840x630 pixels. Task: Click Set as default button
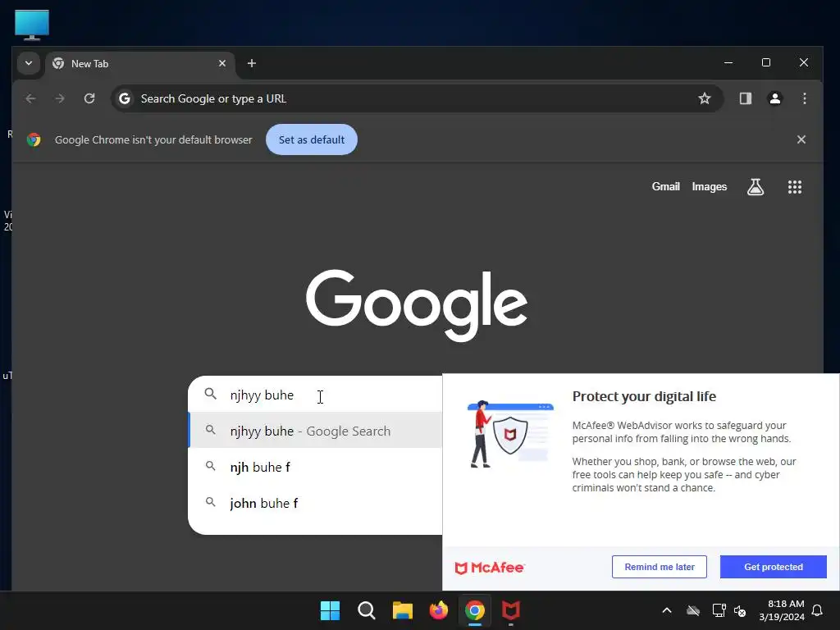point(312,139)
